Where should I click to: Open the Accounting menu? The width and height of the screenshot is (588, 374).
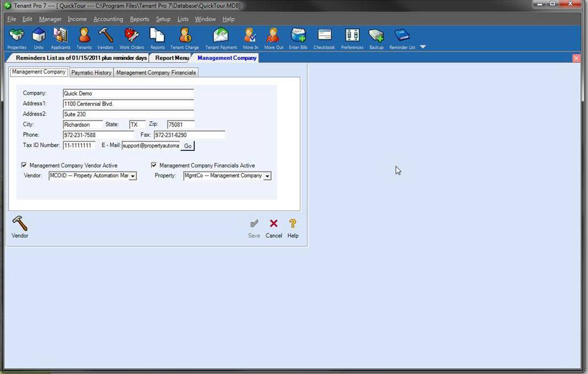pyautogui.click(x=108, y=19)
